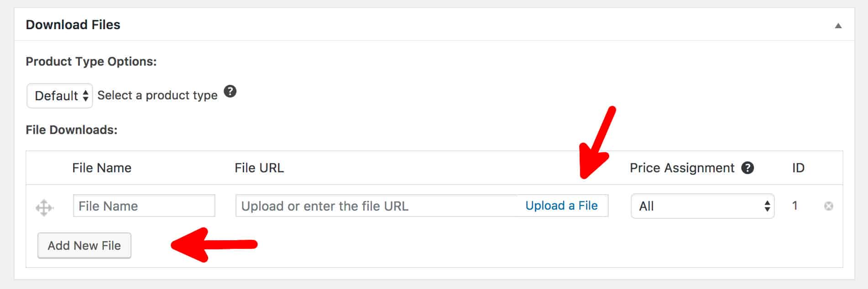
Task: Click the Add New File button
Action: pos(84,245)
